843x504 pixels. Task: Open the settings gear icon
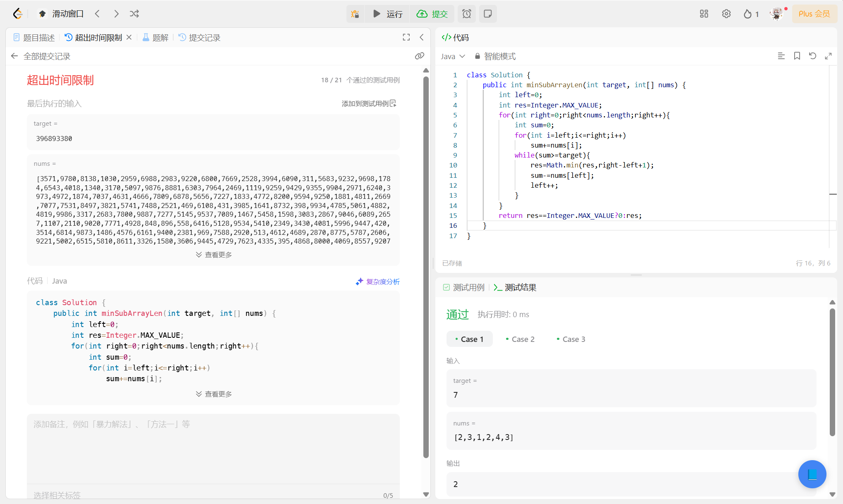coord(726,14)
